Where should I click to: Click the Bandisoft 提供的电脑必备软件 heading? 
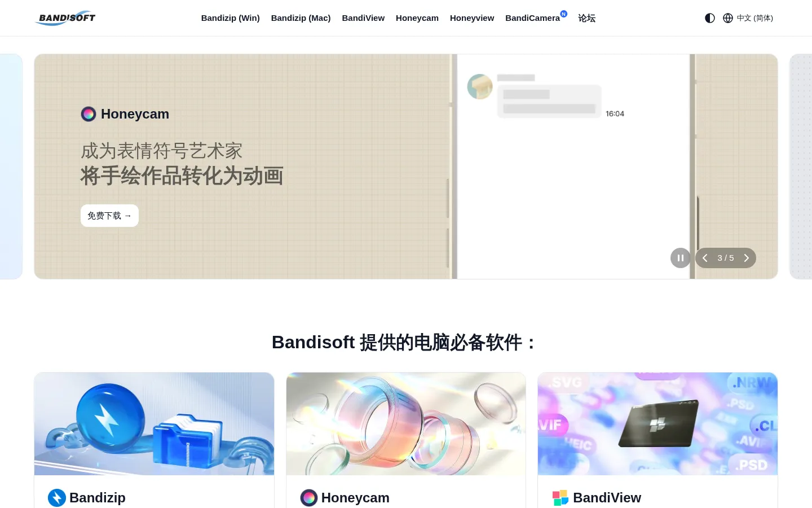click(x=404, y=343)
